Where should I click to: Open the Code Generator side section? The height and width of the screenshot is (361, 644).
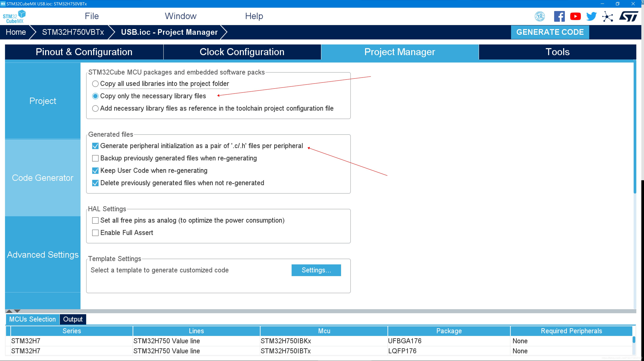[43, 178]
